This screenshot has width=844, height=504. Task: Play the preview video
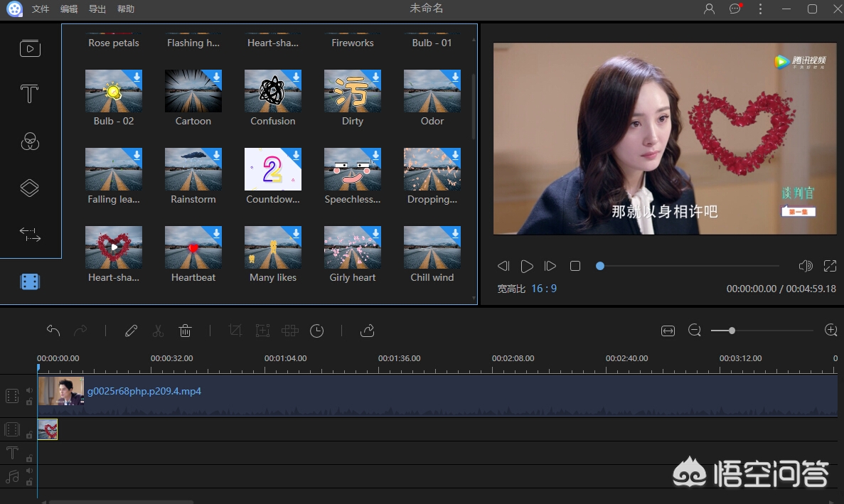click(x=527, y=266)
